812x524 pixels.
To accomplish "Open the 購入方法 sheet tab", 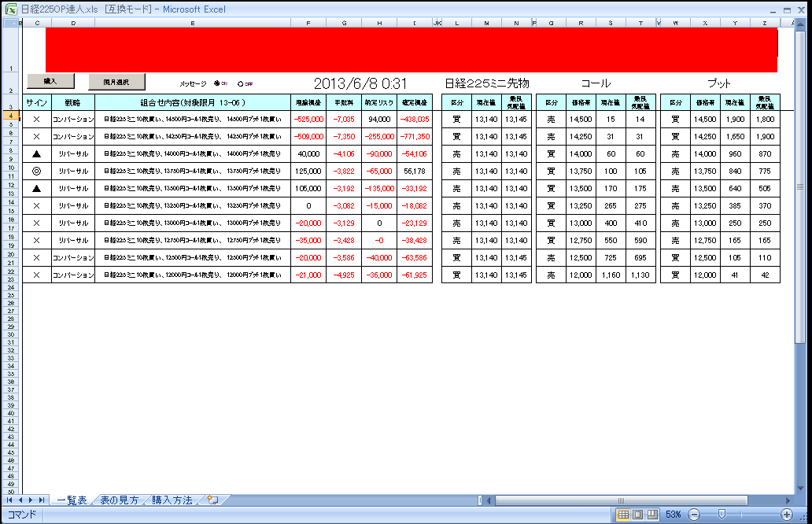I will pos(172,500).
